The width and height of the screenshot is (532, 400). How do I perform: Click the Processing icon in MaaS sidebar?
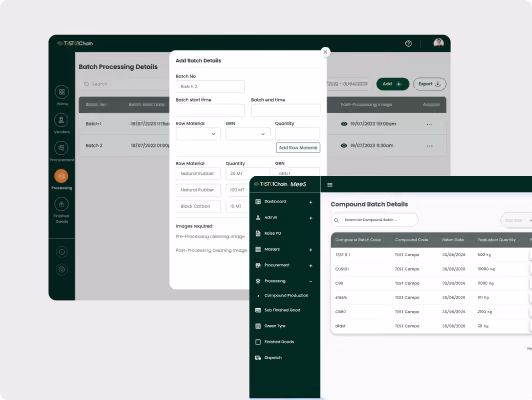click(x=258, y=281)
